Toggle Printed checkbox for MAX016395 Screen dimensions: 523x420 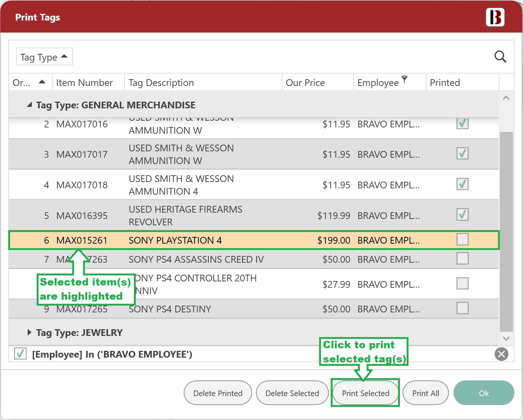pyautogui.click(x=462, y=215)
